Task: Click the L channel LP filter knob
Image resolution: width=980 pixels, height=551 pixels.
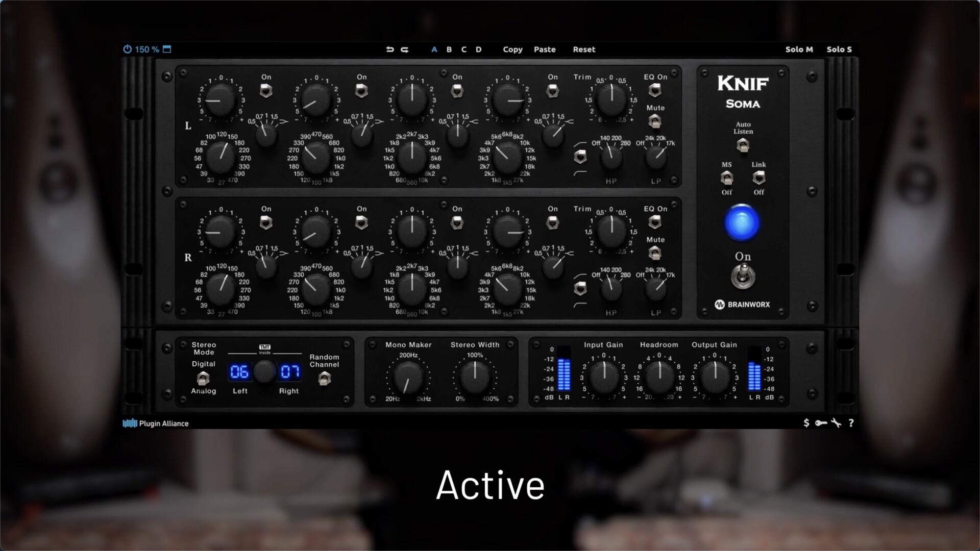Action: [656, 158]
